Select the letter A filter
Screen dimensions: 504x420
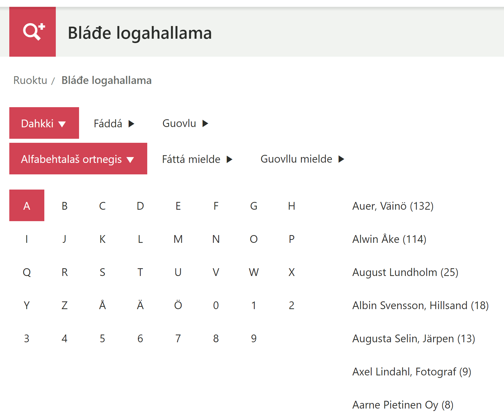pyautogui.click(x=27, y=205)
